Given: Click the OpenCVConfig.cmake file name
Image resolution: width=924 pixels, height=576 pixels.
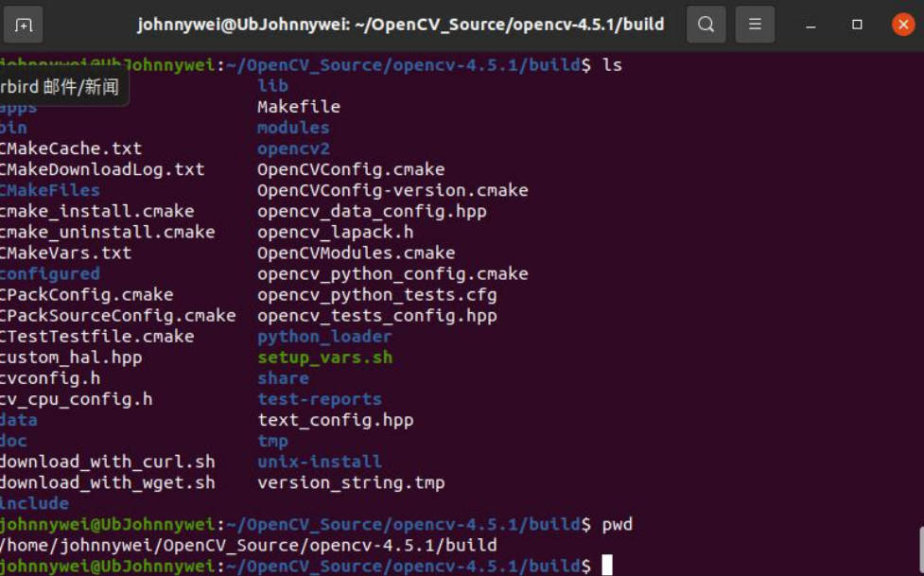Looking at the screenshot, I should (351, 169).
